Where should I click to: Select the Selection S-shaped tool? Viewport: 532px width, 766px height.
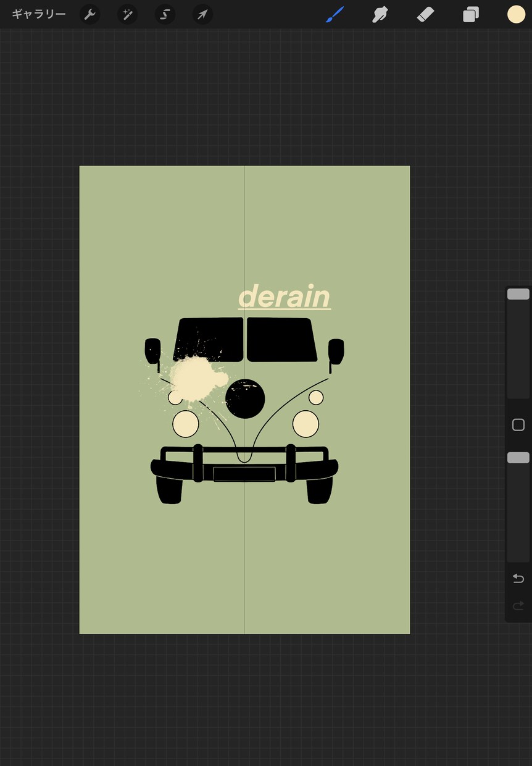pos(165,15)
